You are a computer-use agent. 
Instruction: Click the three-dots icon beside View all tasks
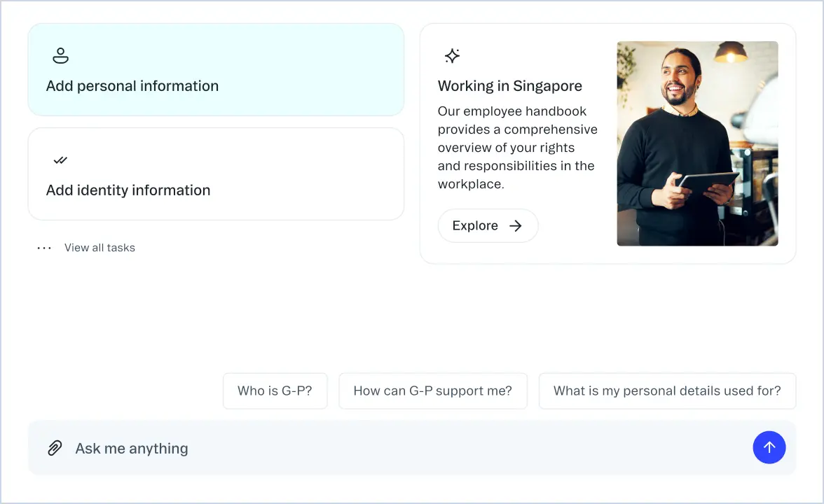click(x=44, y=248)
